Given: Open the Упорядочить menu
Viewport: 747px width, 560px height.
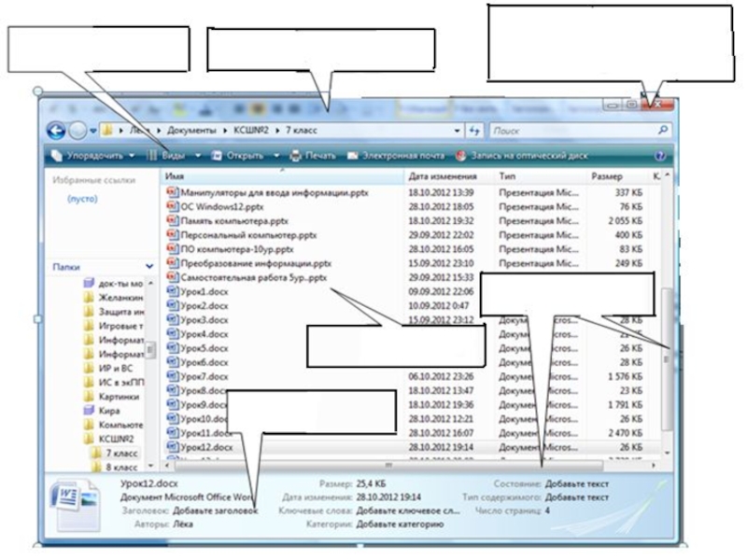Looking at the screenshot, I should tap(92, 156).
